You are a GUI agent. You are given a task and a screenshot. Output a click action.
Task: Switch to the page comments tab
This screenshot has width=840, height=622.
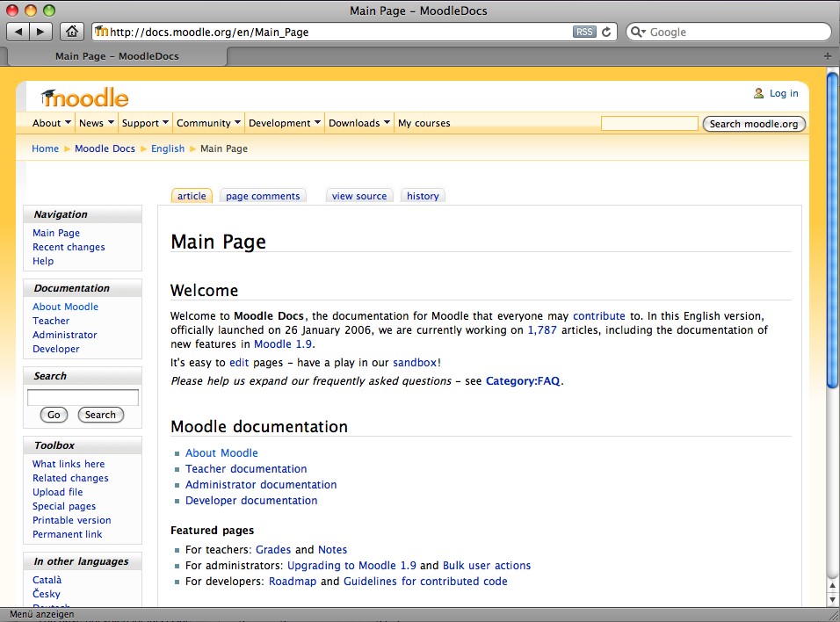263,196
